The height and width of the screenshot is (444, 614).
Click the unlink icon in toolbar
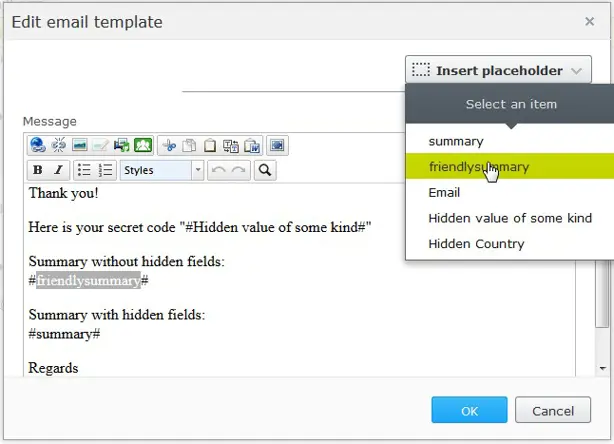[x=58, y=145]
